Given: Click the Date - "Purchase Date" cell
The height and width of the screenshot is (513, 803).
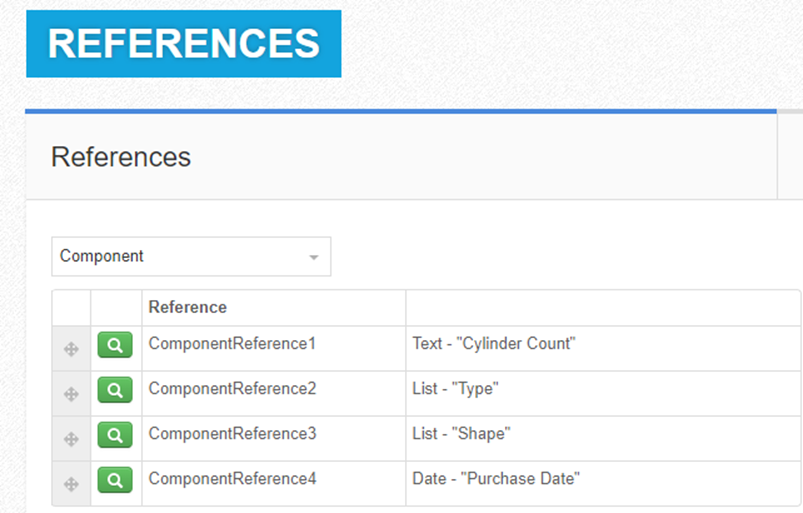Looking at the screenshot, I should coord(603,484).
